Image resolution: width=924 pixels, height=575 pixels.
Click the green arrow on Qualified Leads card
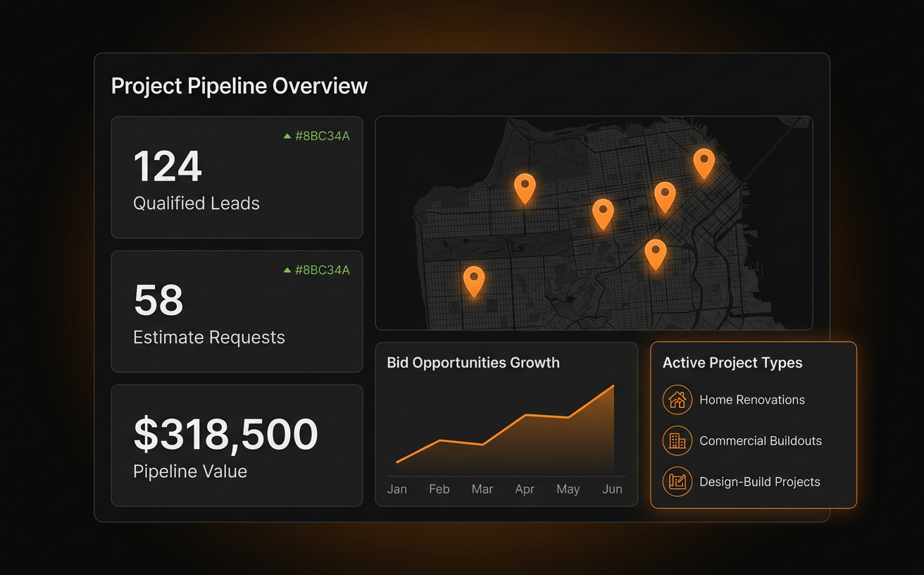(287, 136)
